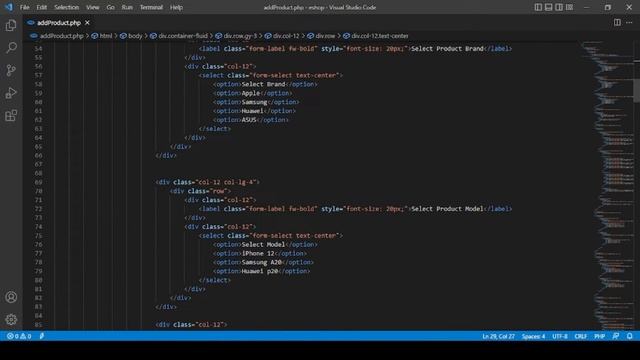Image resolution: width=640 pixels, height=360 pixels.
Task: Select the addProduct.php editor tab
Action: (58, 23)
